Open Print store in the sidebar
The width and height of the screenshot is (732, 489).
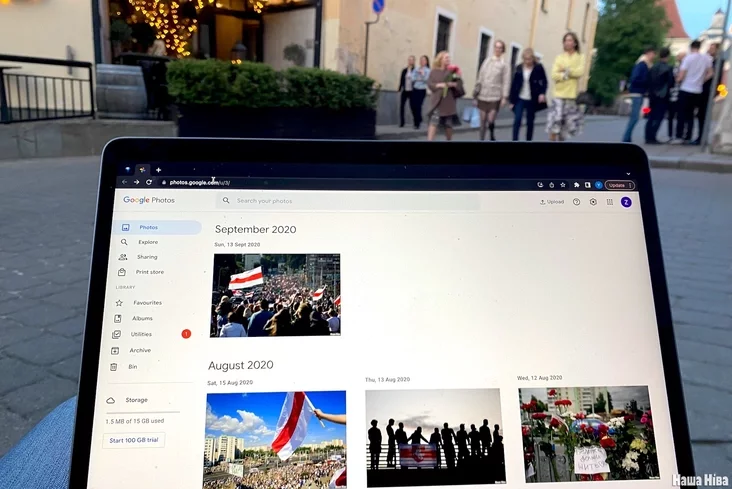pyautogui.click(x=149, y=272)
